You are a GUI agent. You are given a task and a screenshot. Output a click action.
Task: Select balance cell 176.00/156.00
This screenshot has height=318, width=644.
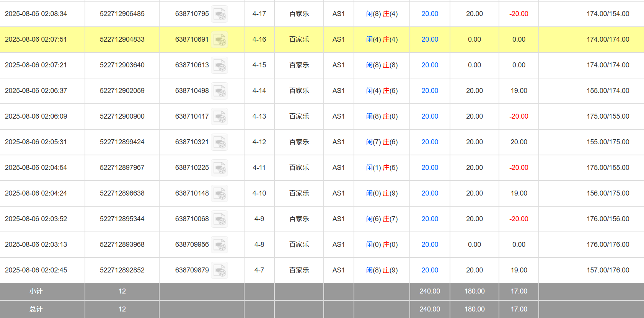pyautogui.click(x=608, y=219)
